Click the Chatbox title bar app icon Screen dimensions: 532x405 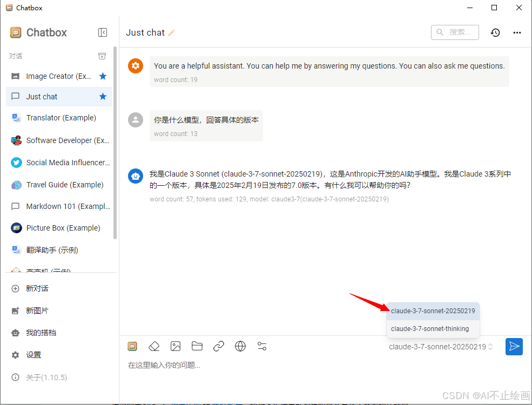pos(9,8)
